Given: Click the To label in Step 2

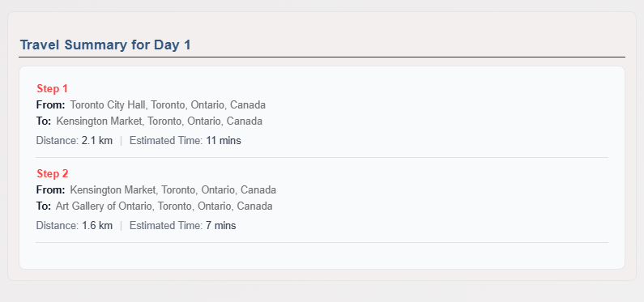Looking at the screenshot, I should pos(44,206).
